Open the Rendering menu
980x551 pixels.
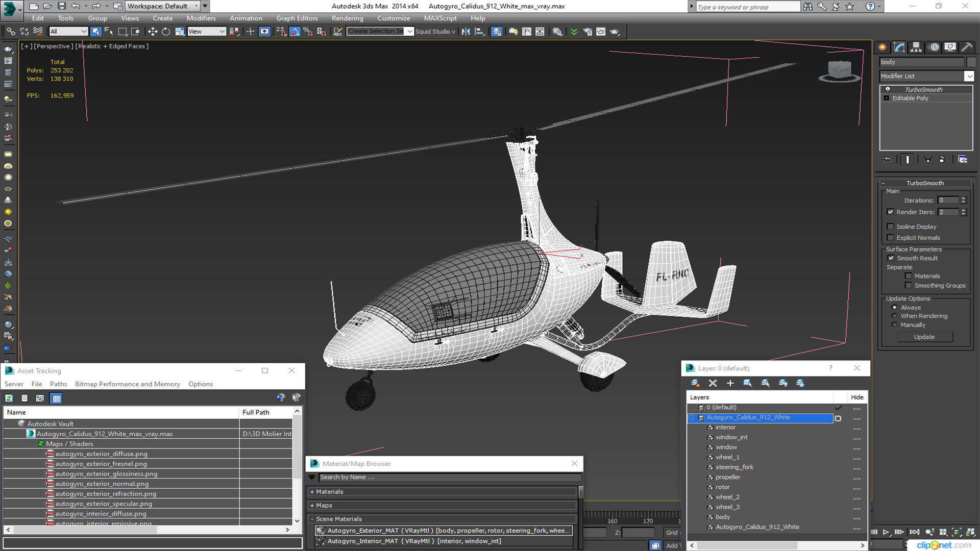click(x=348, y=18)
